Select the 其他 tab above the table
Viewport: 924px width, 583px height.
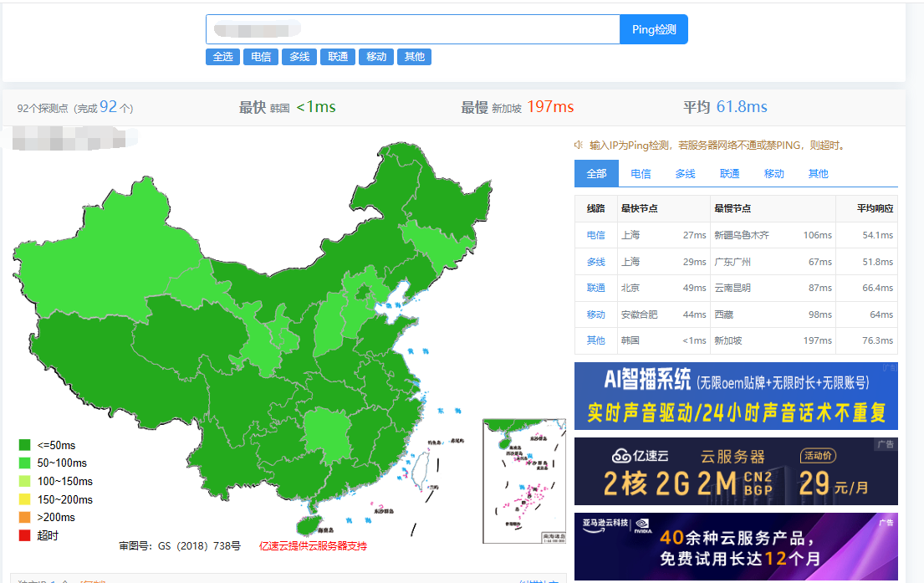point(818,173)
